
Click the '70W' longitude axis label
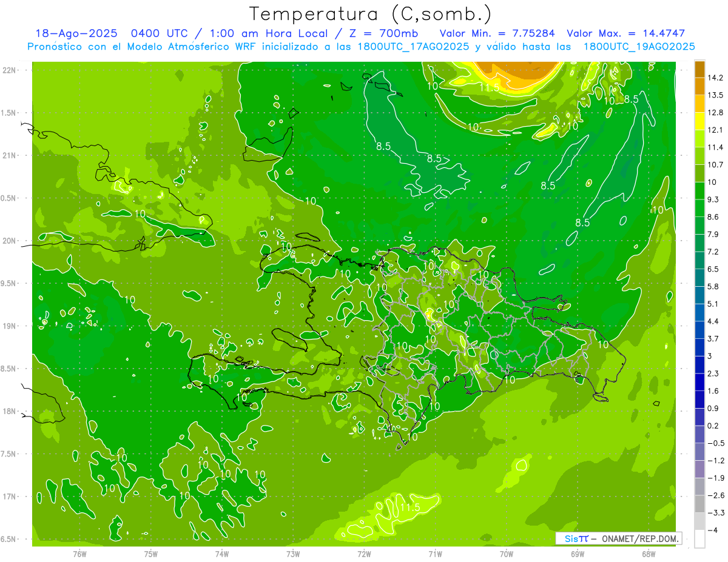[x=507, y=554]
